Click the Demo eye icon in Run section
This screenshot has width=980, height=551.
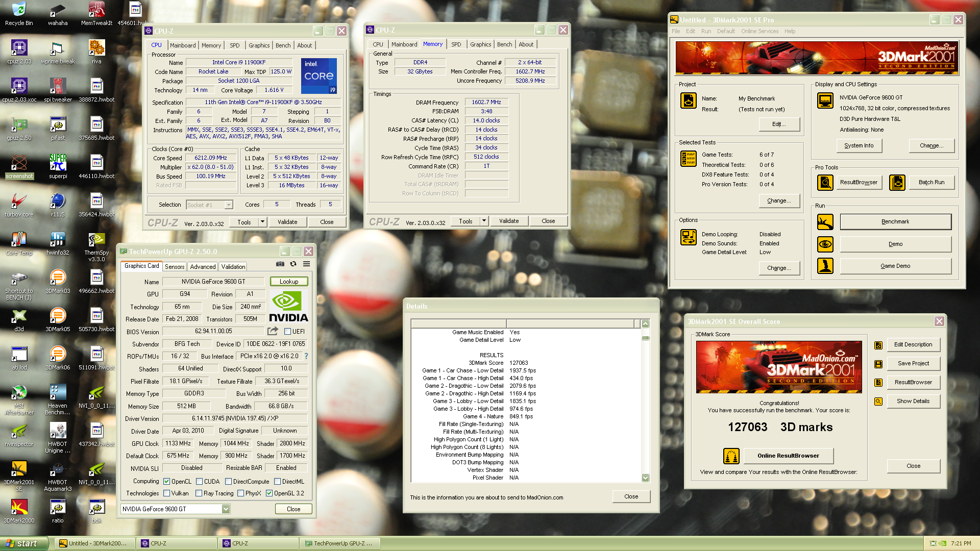(825, 244)
